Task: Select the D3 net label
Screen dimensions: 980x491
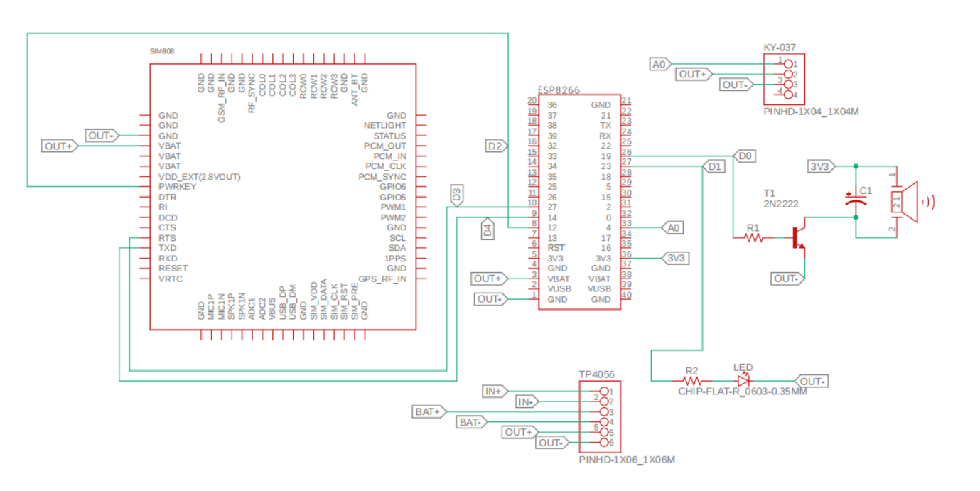Action: [x=457, y=195]
